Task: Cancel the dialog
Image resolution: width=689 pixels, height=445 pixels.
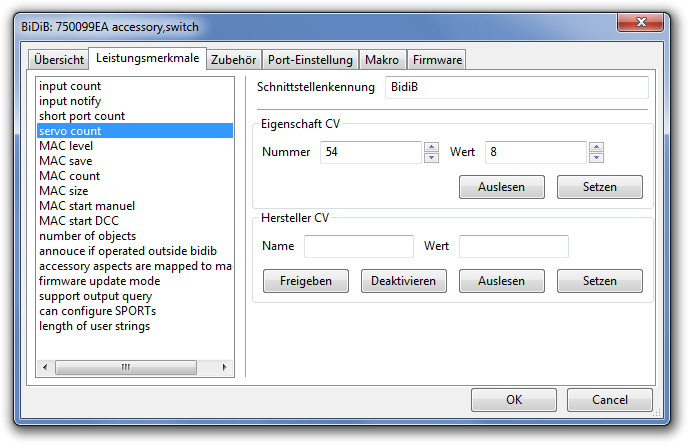Action: [x=610, y=400]
